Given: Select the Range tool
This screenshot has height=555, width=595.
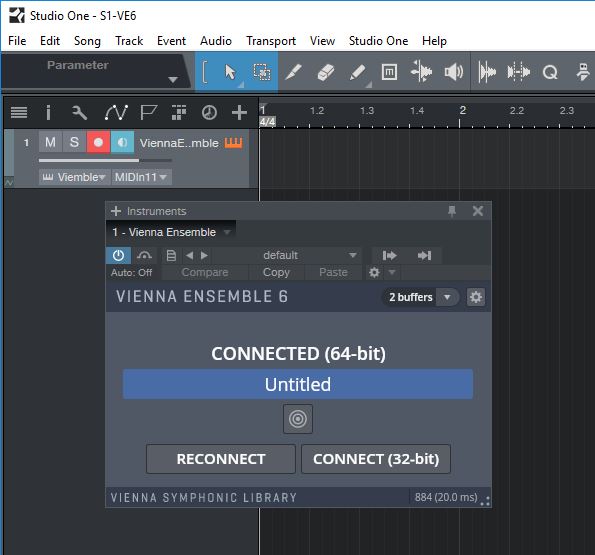Looking at the screenshot, I should pos(262,72).
